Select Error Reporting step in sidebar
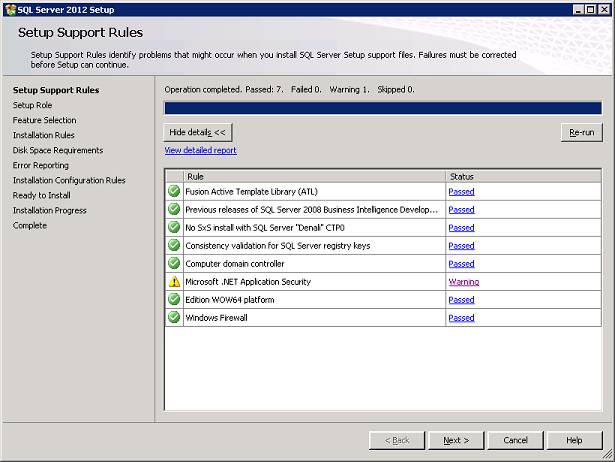615x462 pixels. point(40,165)
